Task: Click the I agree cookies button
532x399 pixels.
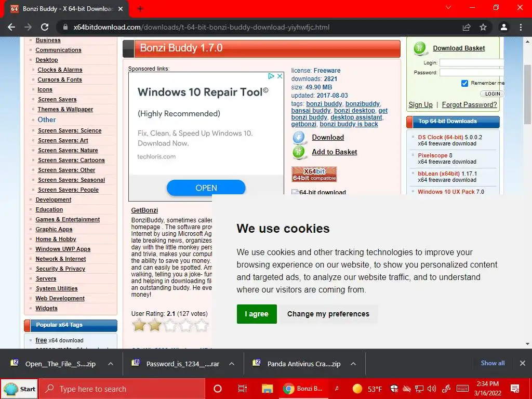Action: [x=257, y=314]
